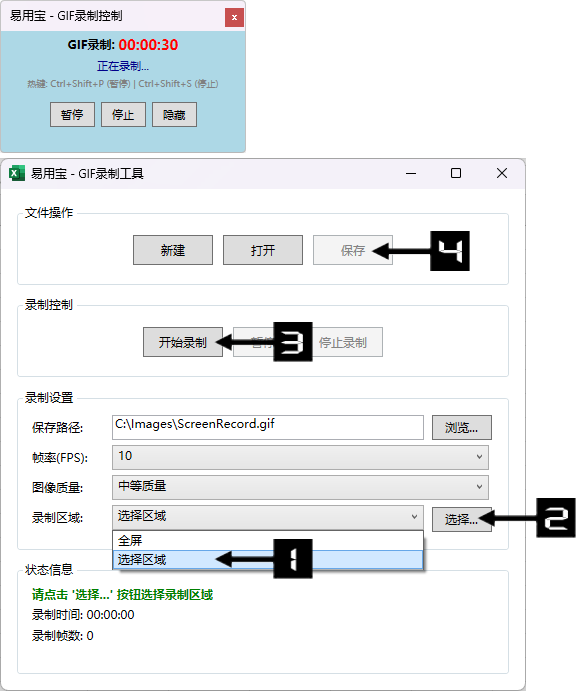Viewport: 577px width, 691px height.
Task: Stop recording with the 停止 button
Action: tap(123, 115)
